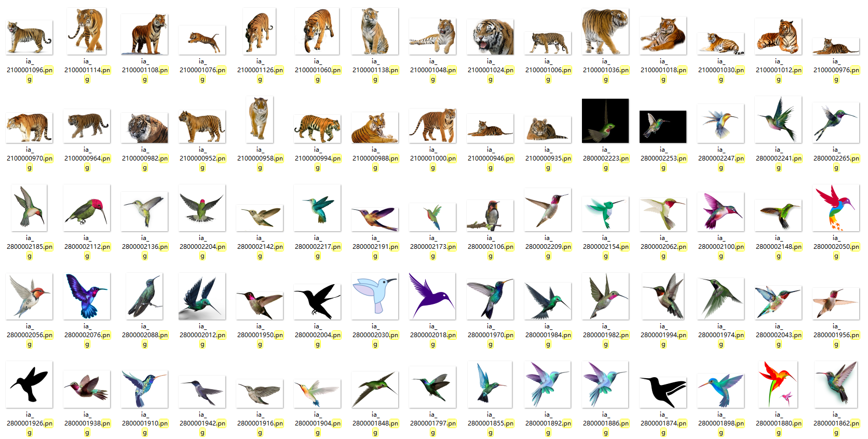Select the label ia_2100001006.png
Image resolution: width=868 pixels, height=439 pixels.
(x=548, y=70)
